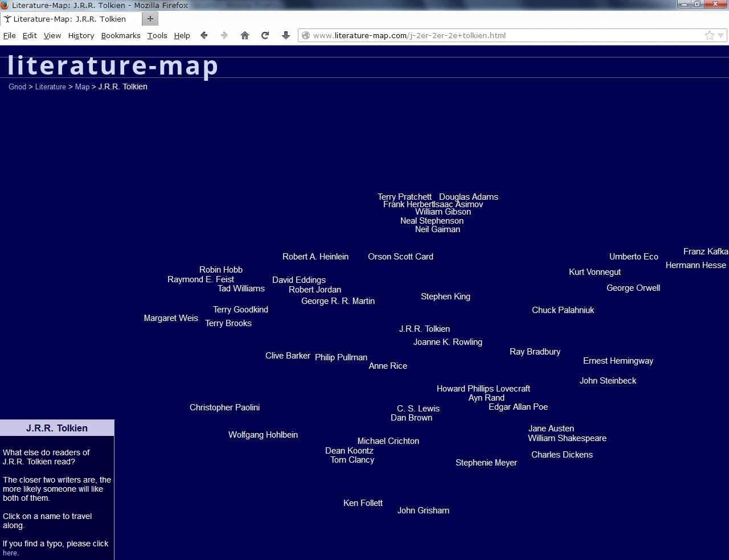Follow the Gnod breadcrumb link
Image resolution: width=729 pixels, height=560 pixels.
(x=17, y=87)
